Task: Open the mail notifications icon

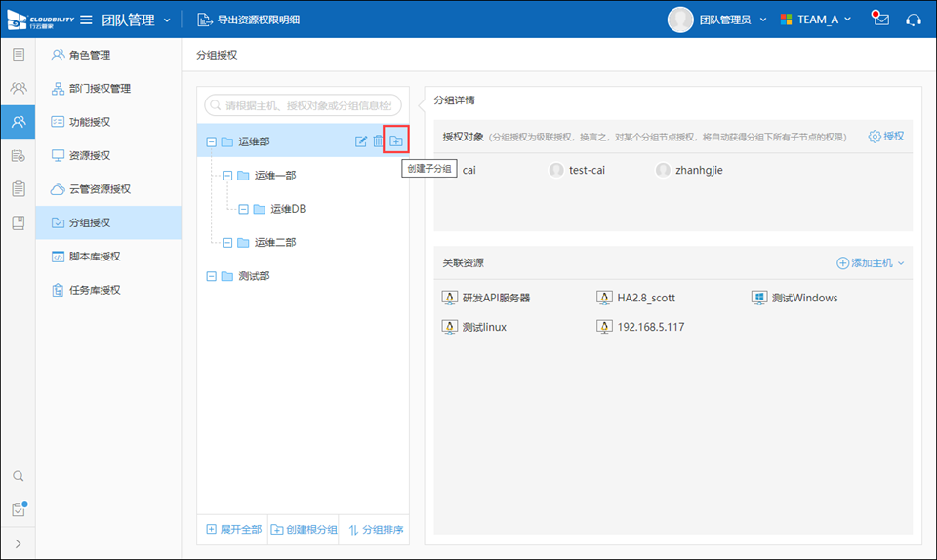Action: click(880, 20)
